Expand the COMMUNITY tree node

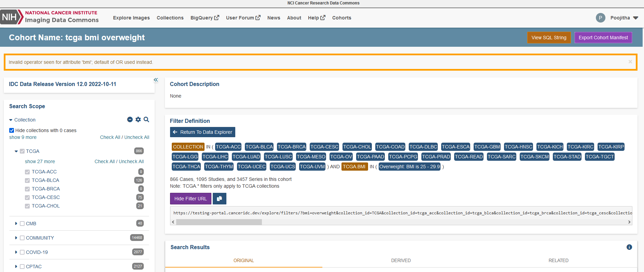click(16, 238)
